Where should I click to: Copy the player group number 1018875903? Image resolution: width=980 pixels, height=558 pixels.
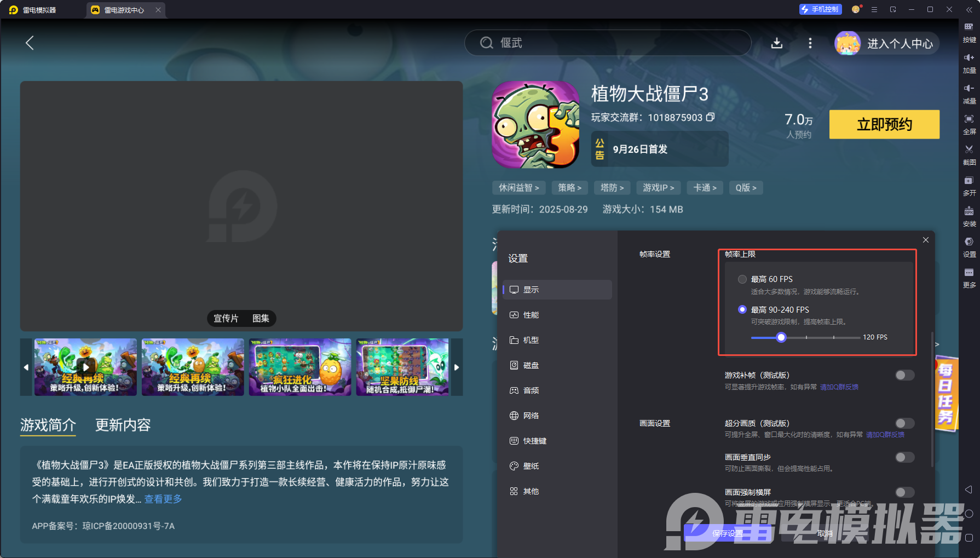(710, 117)
